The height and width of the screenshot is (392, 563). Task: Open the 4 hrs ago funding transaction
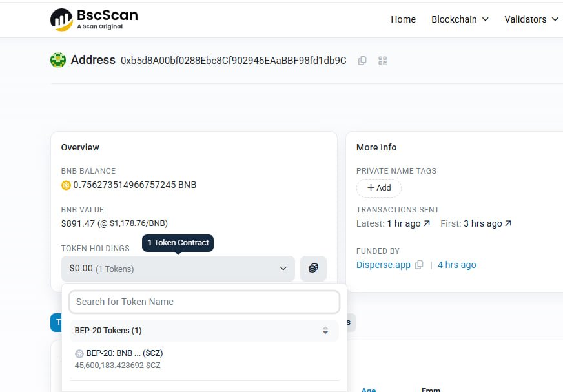tap(456, 265)
